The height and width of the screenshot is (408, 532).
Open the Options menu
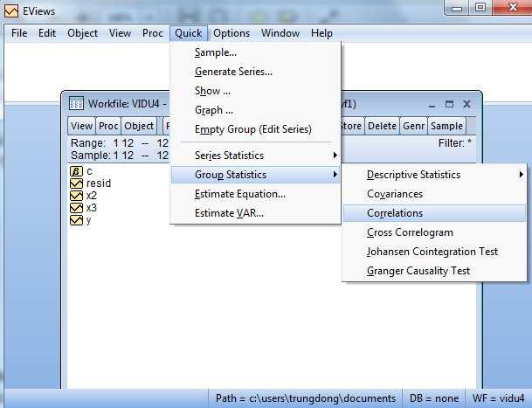tap(231, 33)
